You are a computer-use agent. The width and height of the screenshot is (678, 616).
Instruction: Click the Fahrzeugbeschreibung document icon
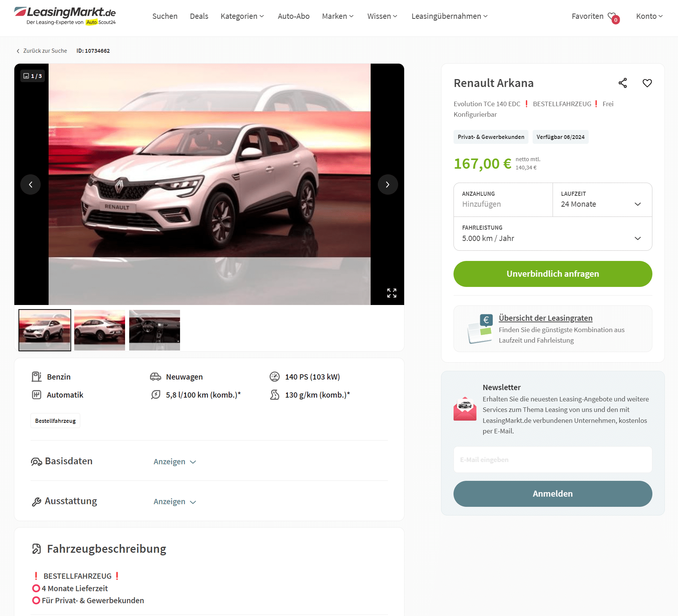[37, 549]
